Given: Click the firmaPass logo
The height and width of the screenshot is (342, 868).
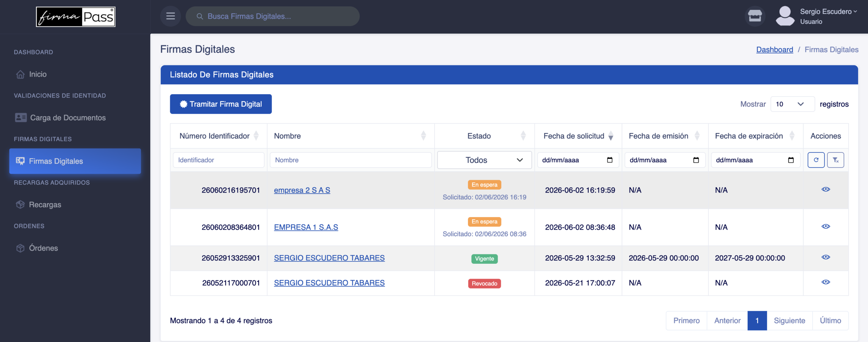Looking at the screenshot, I should pyautogui.click(x=76, y=17).
